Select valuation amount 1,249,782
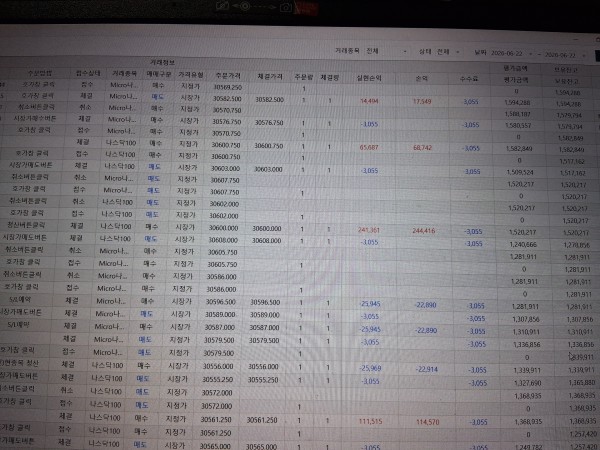Viewport: 600px width, 450px height. click(529, 447)
